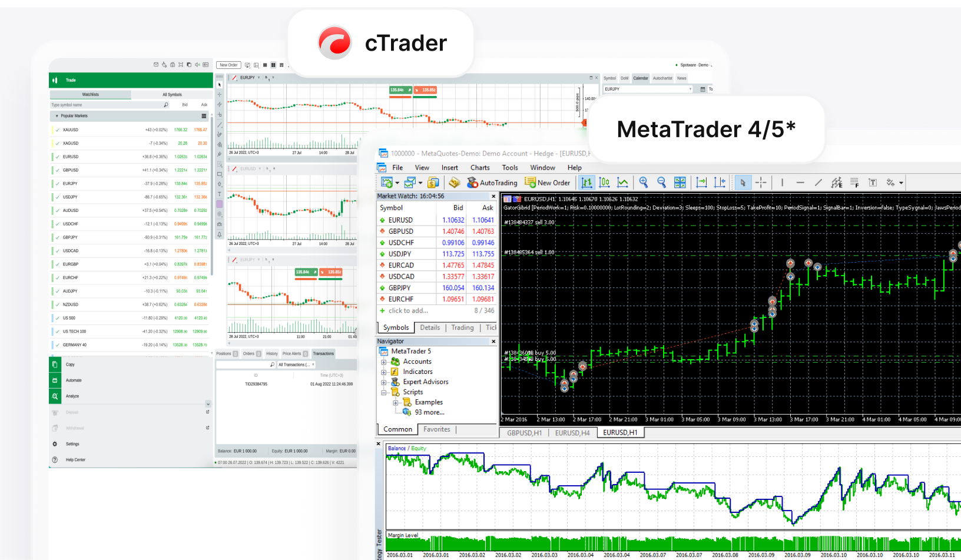961x560 pixels.
Task: Open the All Transactions filter dropdown in cTrader
Action: (297, 365)
